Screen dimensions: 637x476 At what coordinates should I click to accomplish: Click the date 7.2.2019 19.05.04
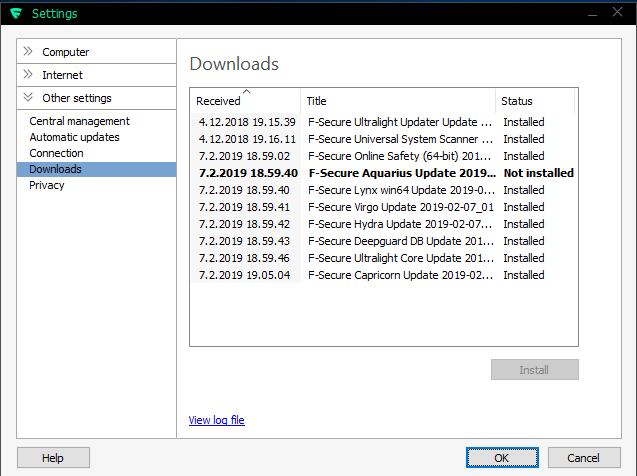244,275
